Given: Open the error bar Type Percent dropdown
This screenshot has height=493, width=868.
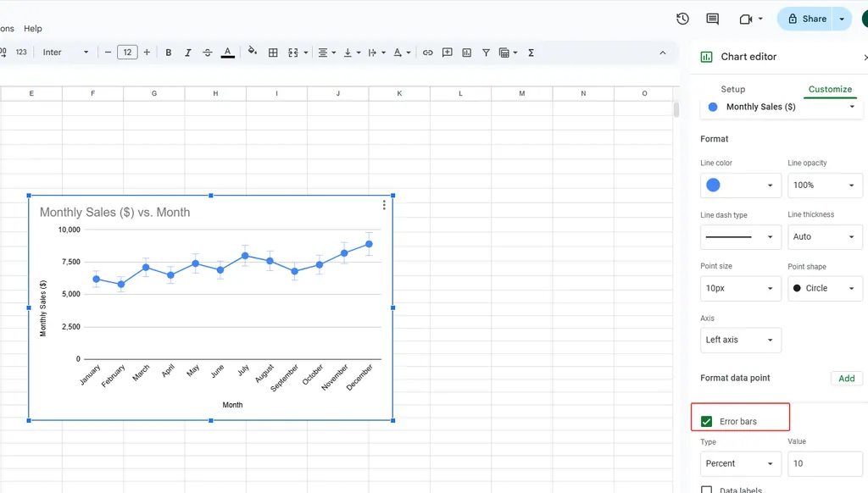Looking at the screenshot, I should pyautogui.click(x=740, y=463).
